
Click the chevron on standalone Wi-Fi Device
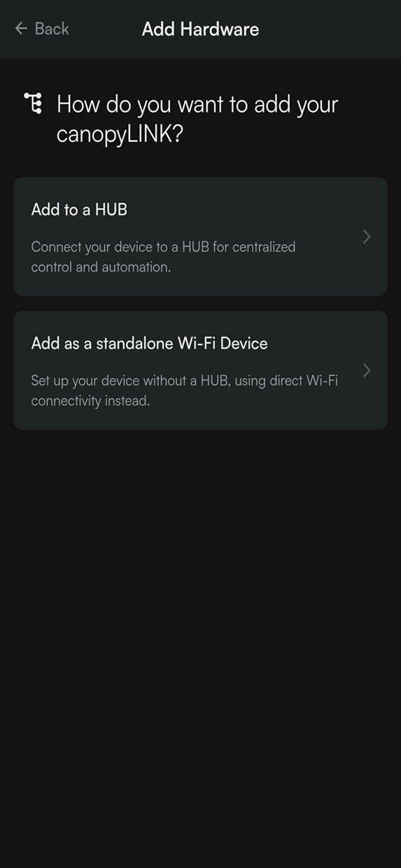pyautogui.click(x=367, y=370)
